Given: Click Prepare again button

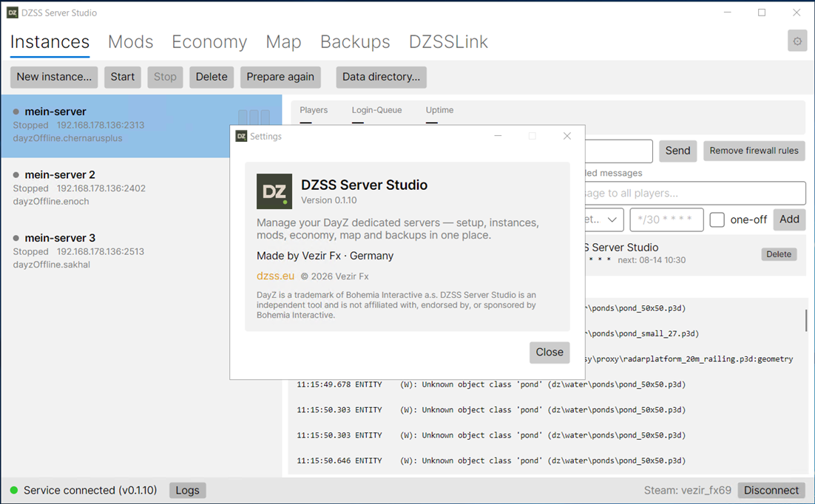Looking at the screenshot, I should (x=280, y=77).
